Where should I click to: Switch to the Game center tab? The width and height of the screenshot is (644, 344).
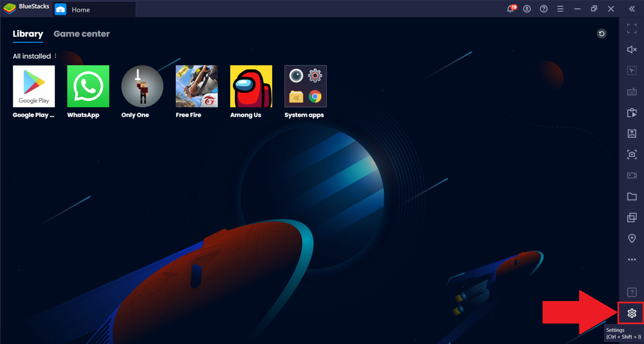tap(82, 34)
